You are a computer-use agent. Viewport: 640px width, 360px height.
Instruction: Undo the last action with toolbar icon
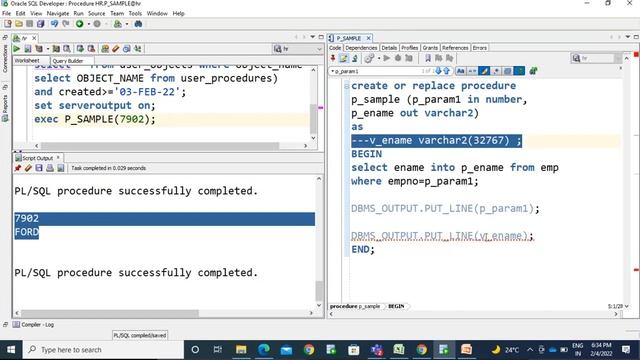pos(54,24)
